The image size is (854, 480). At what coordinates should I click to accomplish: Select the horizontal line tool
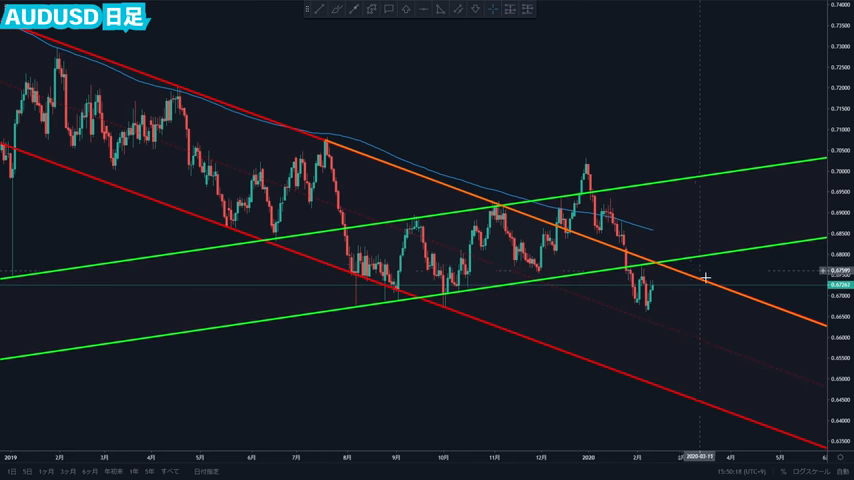[424, 9]
